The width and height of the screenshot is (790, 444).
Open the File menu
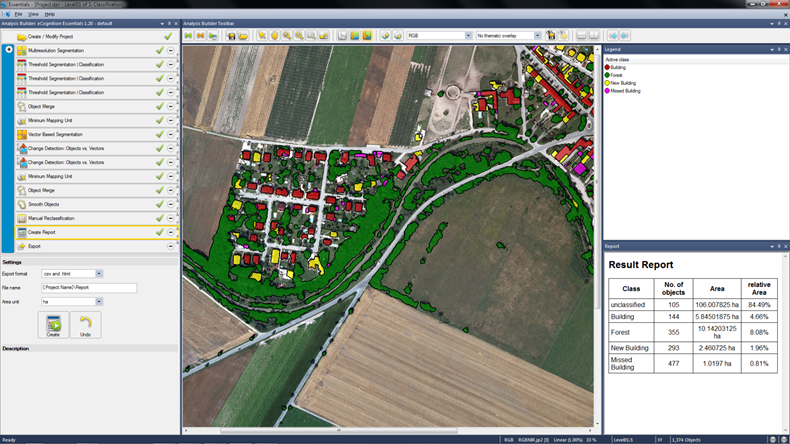coord(19,14)
